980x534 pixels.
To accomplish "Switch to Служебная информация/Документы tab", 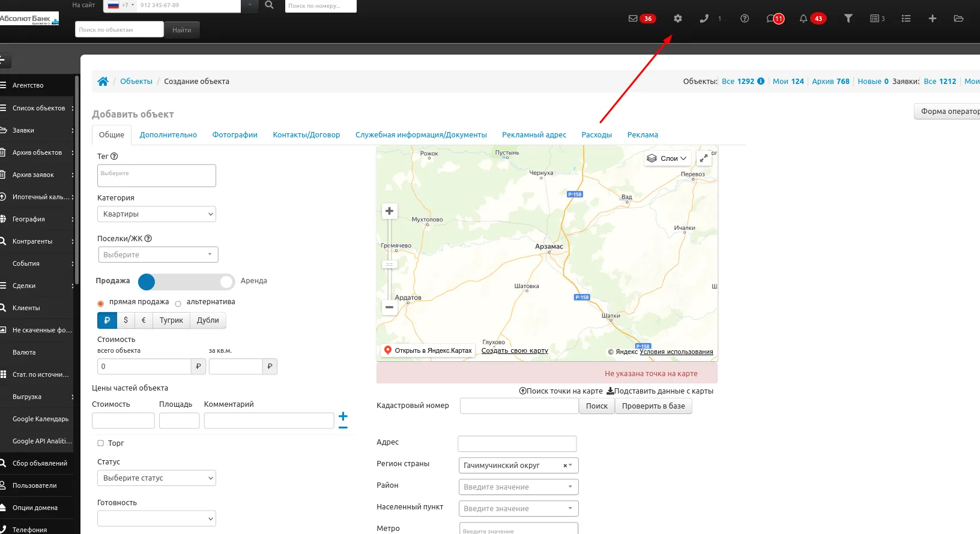I will click(x=421, y=135).
